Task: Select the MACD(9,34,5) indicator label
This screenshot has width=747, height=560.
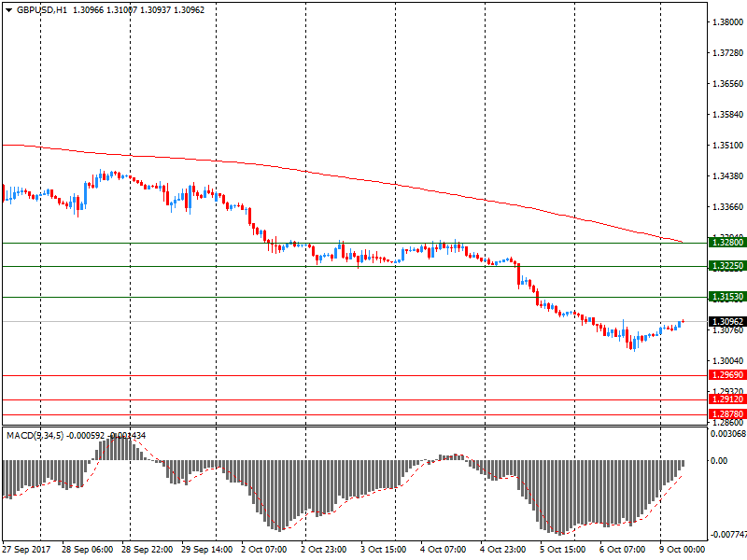Action: (35, 435)
